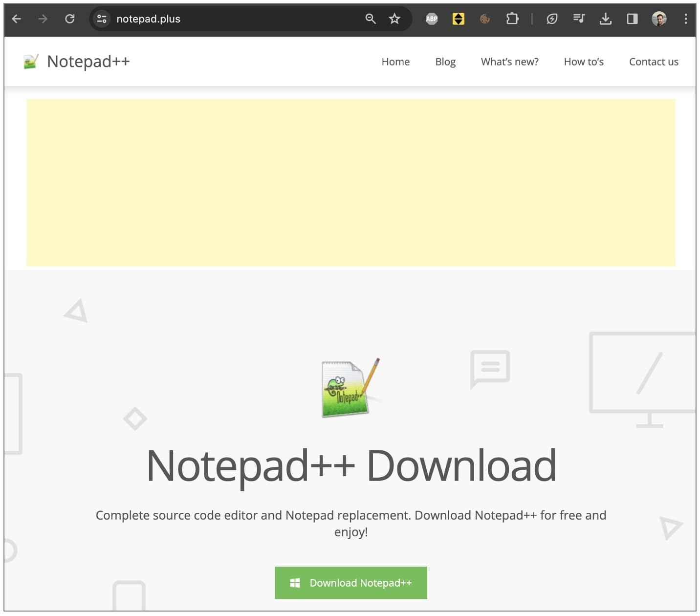The image size is (700, 616).
Task: Click the Notepad++ site title
Action: pos(88,62)
